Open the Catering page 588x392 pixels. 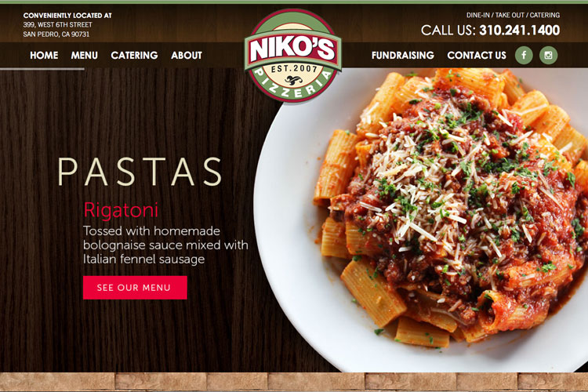[x=134, y=55]
